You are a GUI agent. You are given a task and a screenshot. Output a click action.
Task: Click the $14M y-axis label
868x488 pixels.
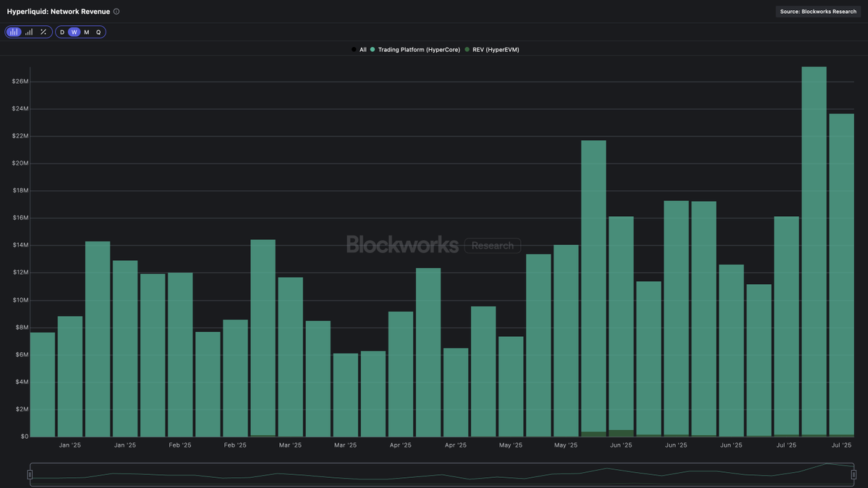20,245
